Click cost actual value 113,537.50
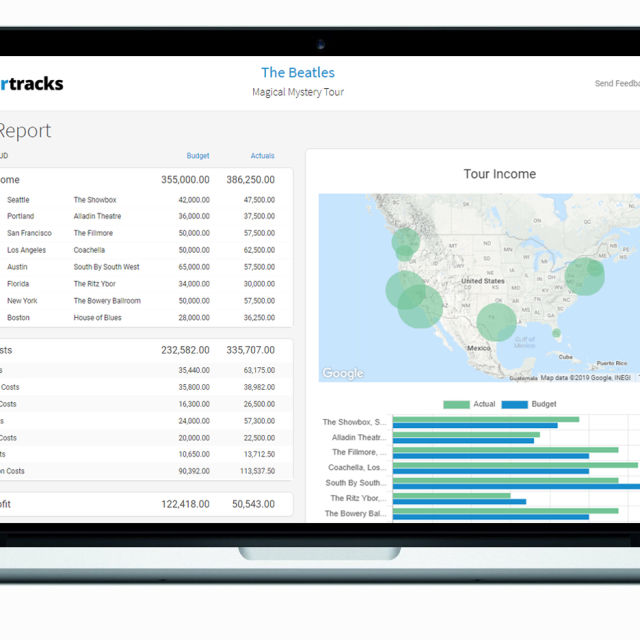Screen dimensions: 640x640 (258, 471)
